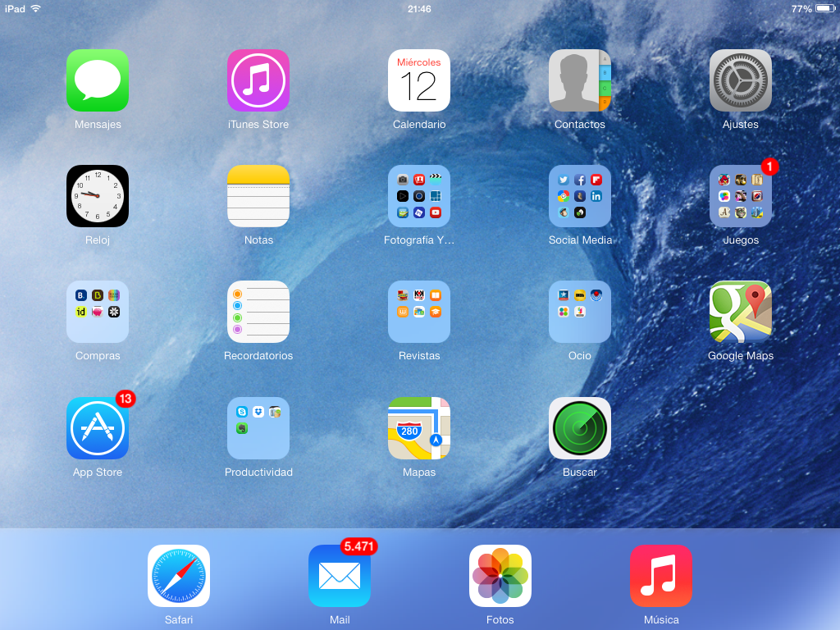Open the Social Media folder
Image resolution: width=840 pixels, height=630 pixels.
coord(580,196)
